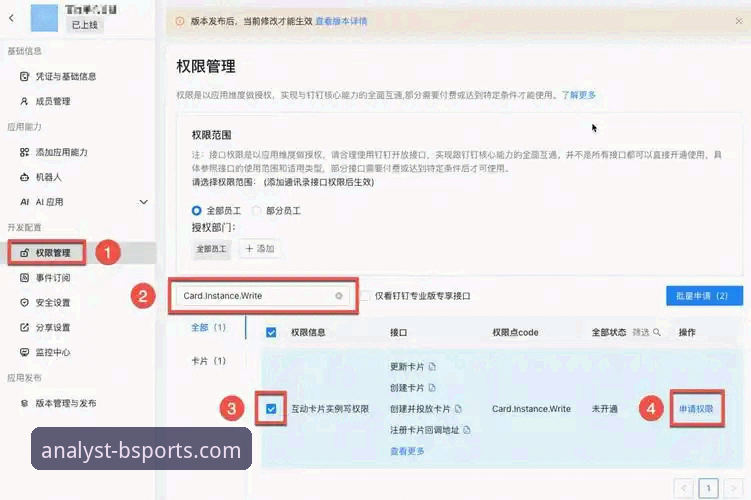Click the 批量申请 (2) button
The image size is (751, 500).
[704, 296]
